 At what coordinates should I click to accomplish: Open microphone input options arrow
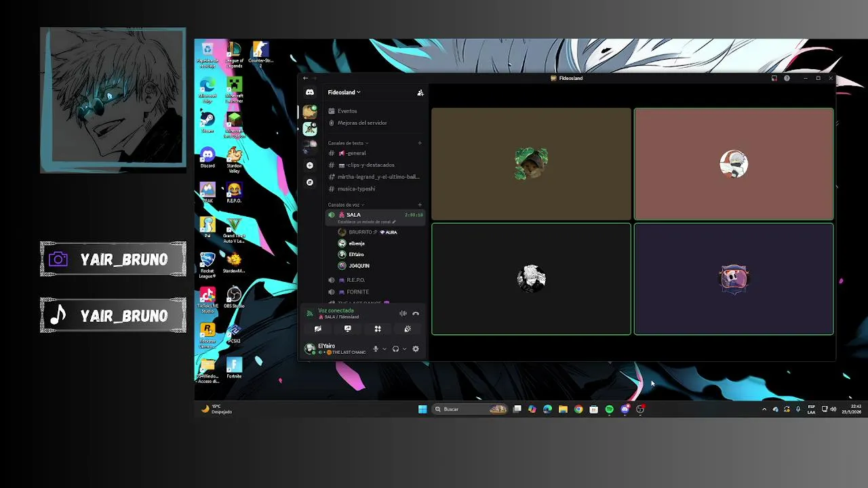(384, 349)
